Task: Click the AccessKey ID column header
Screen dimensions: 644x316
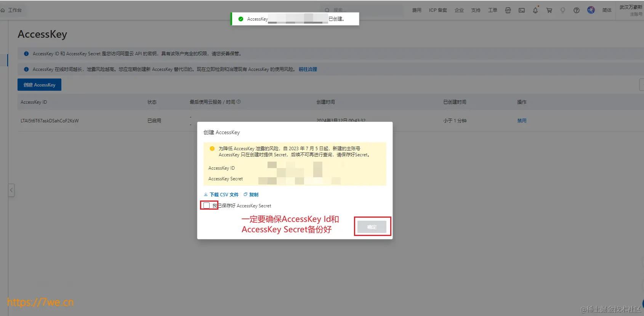Action: pyautogui.click(x=34, y=102)
